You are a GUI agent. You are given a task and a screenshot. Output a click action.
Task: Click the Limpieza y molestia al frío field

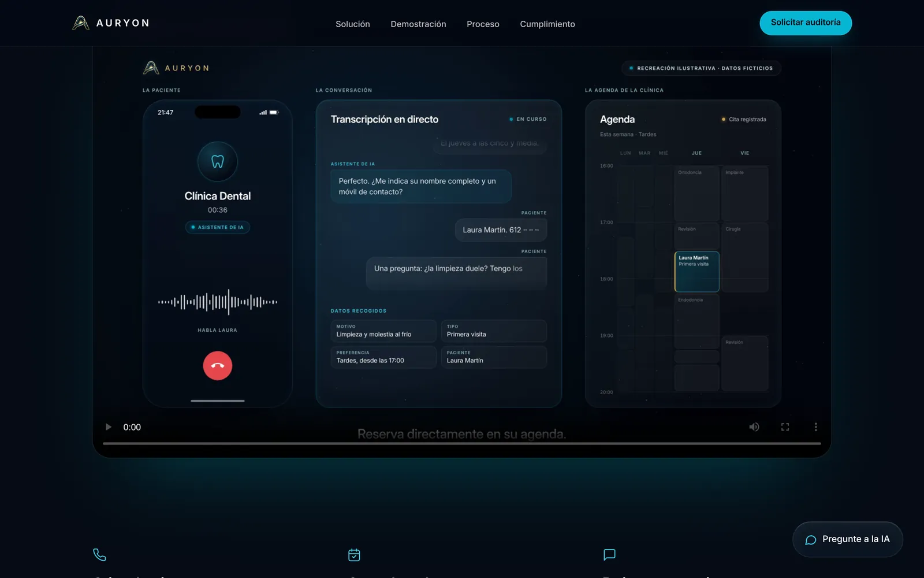tap(383, 331)
